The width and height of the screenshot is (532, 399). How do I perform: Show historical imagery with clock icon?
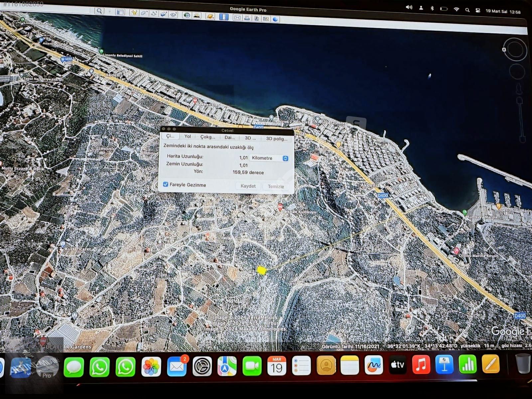(187, 15)
